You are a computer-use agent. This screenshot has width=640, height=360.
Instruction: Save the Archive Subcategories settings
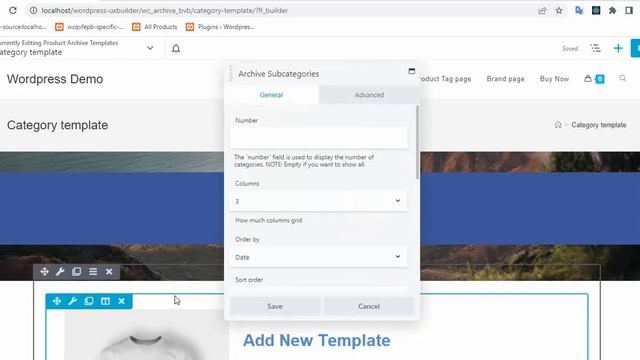pyautogui.click(x=275, y=306)
